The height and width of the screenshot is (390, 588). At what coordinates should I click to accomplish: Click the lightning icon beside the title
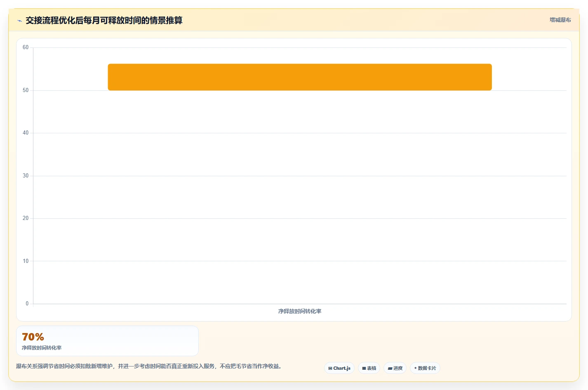coord(19,21)
